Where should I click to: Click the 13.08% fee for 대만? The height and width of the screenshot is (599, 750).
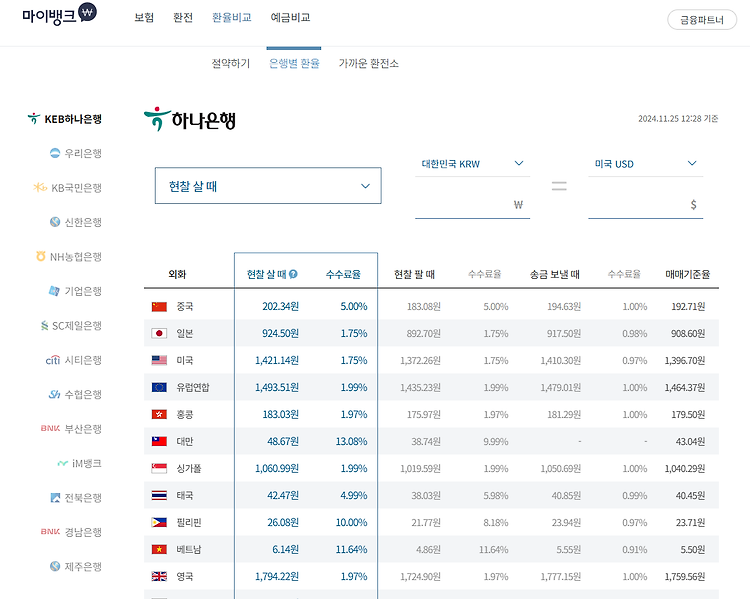pyautogui.click(x=351, y=442)
